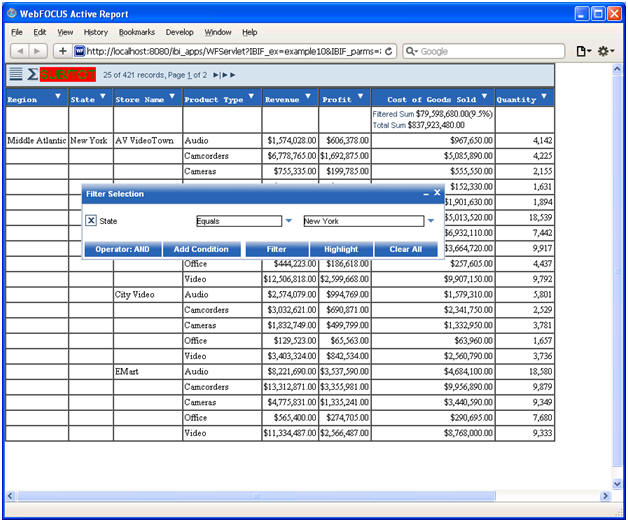Open the Bookmarks menu
This screenshot has width=628, height=522.
click(137, 32)
